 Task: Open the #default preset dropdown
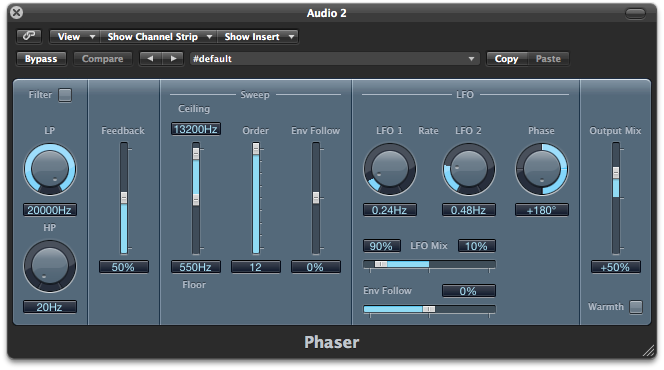334,59
